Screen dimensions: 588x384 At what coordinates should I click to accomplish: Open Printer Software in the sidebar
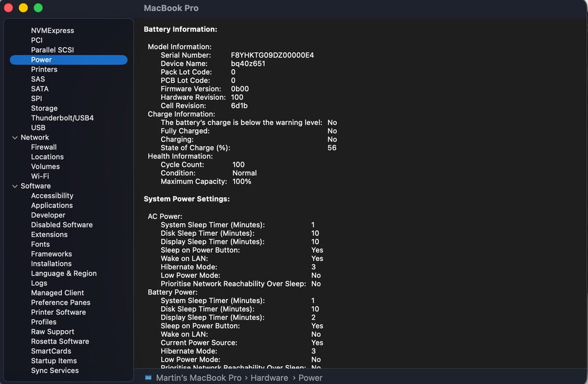click(59, 312)
